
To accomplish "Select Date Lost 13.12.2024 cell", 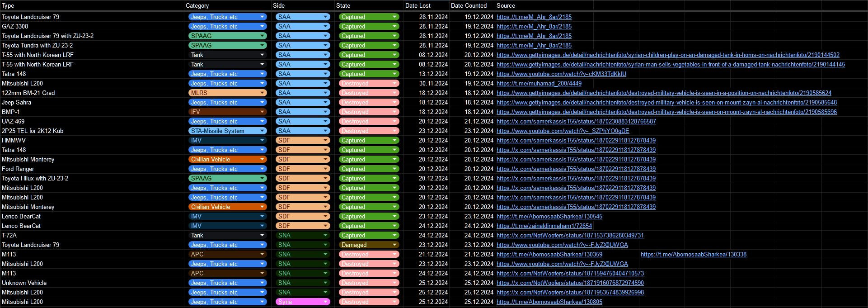I will click(427, 74).
